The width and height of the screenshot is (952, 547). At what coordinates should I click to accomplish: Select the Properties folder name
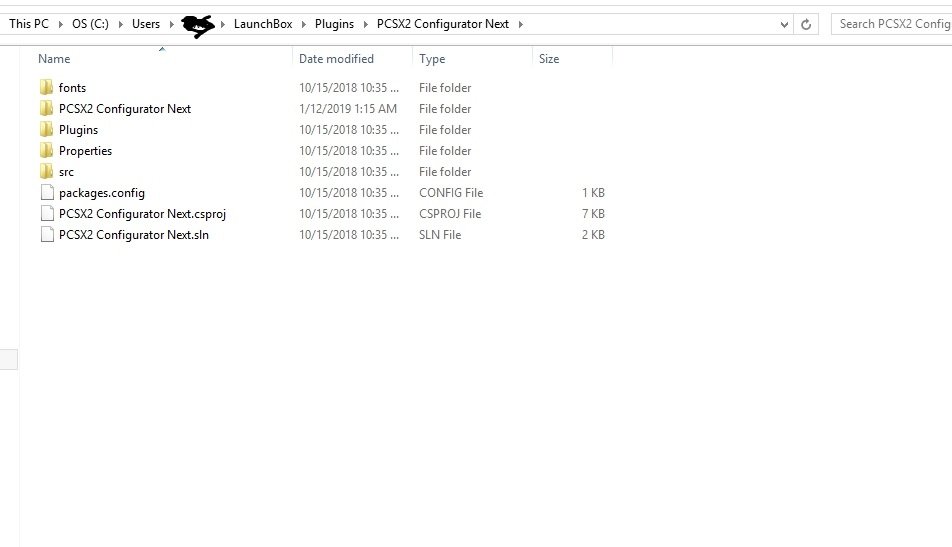[85, 151]
